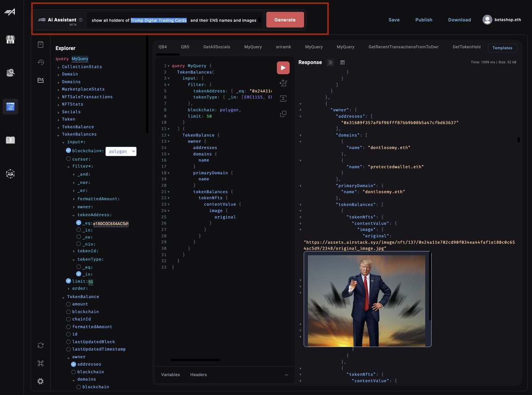This screenshot has width=532, height=395.
Task: Switch to the QB4 query tab
Action: [x=163, y=47]
